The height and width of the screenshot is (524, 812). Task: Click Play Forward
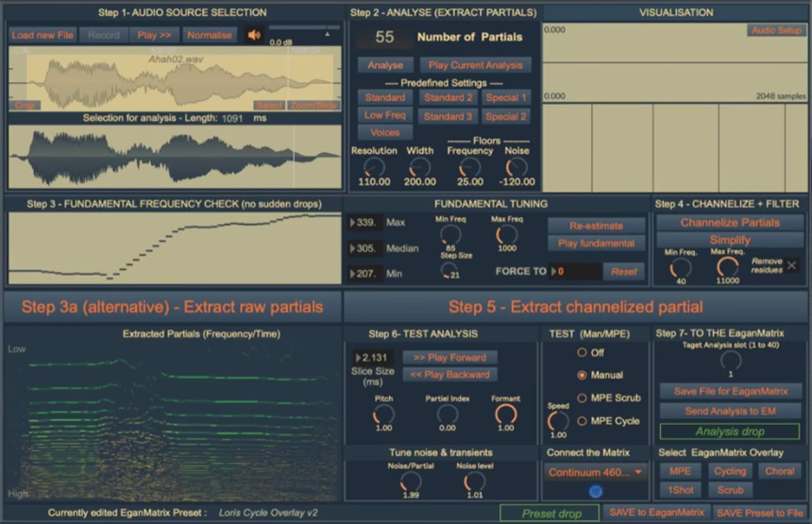(x=449, y=358)
